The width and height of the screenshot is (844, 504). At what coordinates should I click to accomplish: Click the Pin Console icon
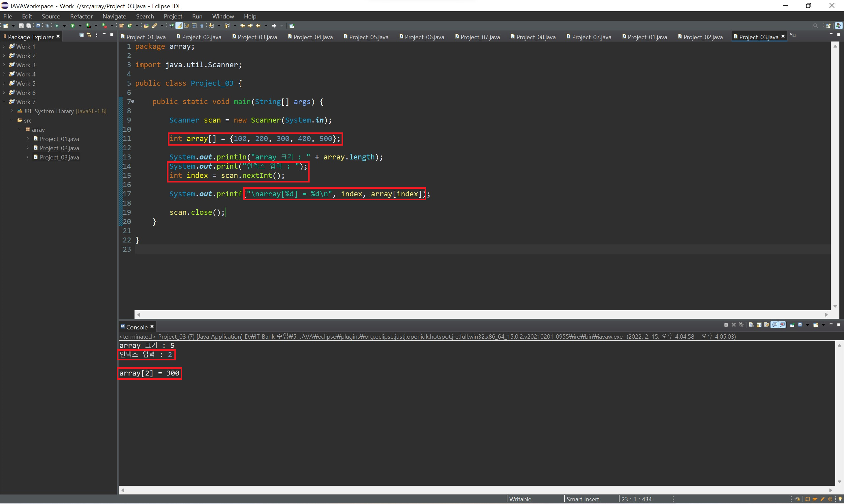(x=792, y=325)
